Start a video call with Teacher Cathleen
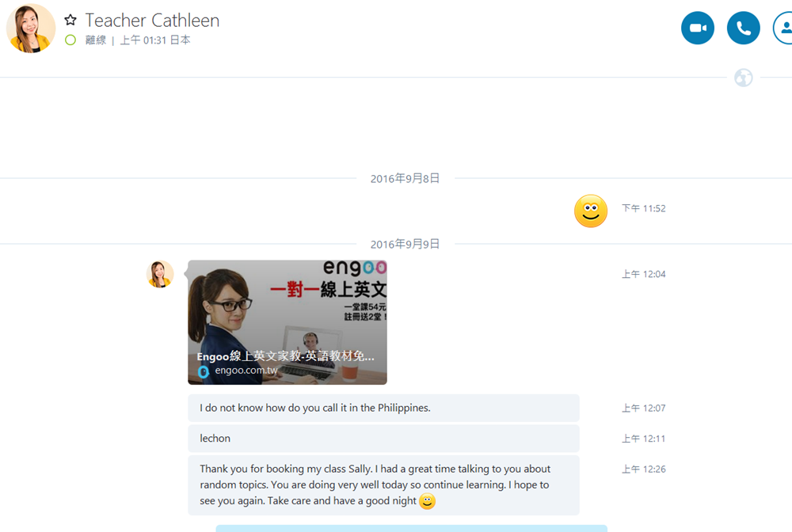This screenshot has height=532, width=792. 697,28
